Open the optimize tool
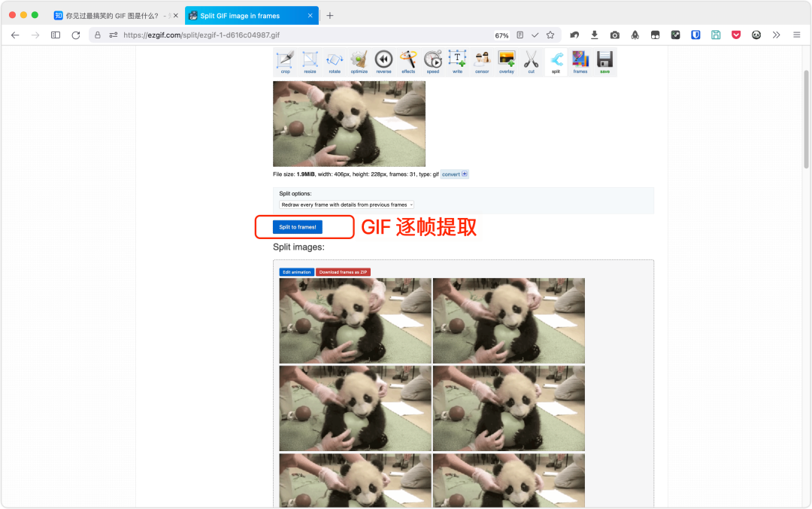 (x=359, y=62)
